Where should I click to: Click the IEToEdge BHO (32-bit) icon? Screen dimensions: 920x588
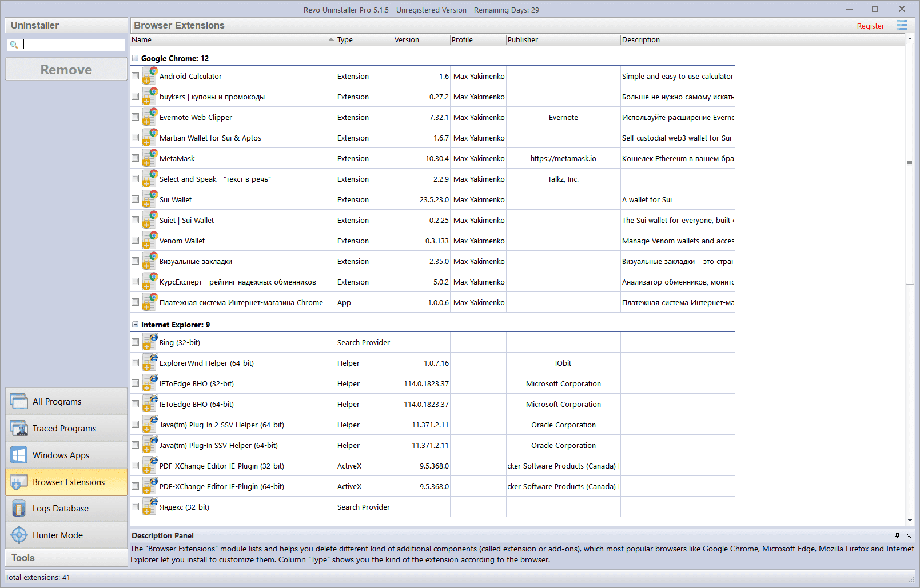click(150, 383)
